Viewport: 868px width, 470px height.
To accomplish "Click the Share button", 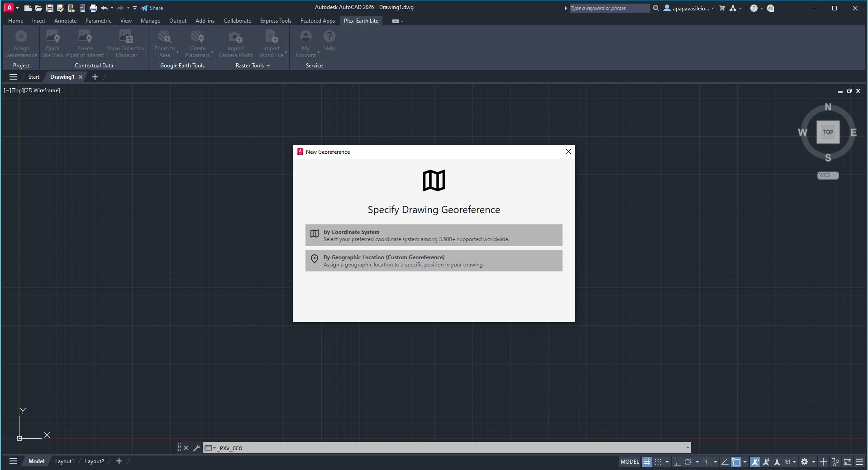I will [x=152, y=8].
